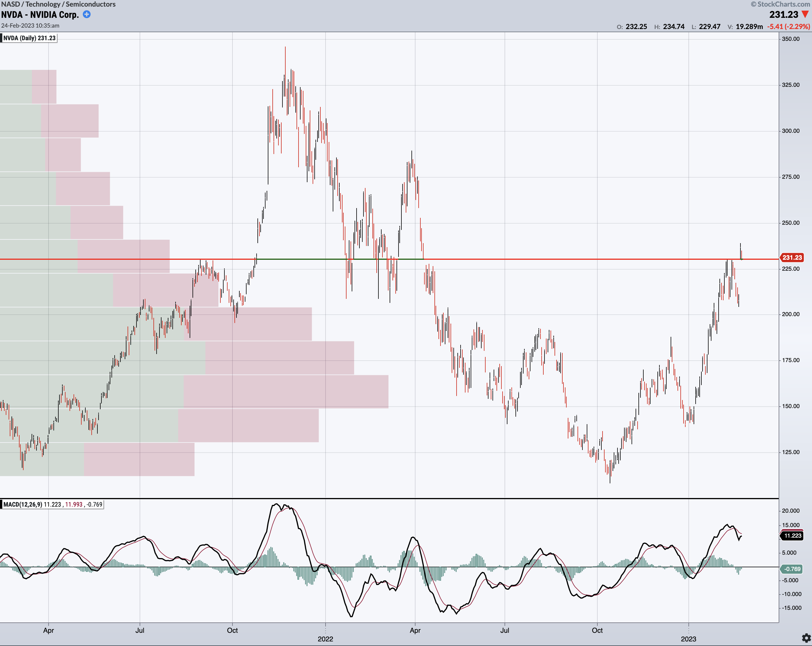Click the 2022 year label on time axis
The image size is (812, 646).
pos(325,639)
